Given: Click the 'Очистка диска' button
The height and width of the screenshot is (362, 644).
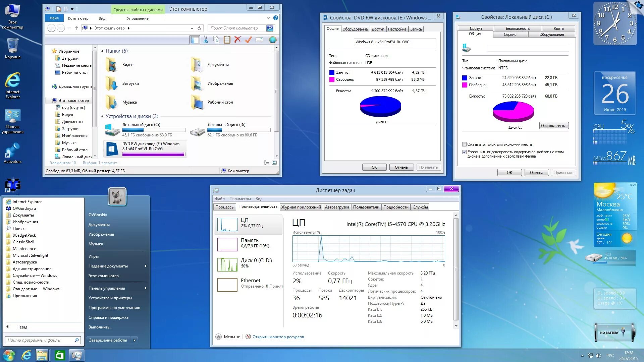Looking at the screenshot, I should [x=553, y=126].
